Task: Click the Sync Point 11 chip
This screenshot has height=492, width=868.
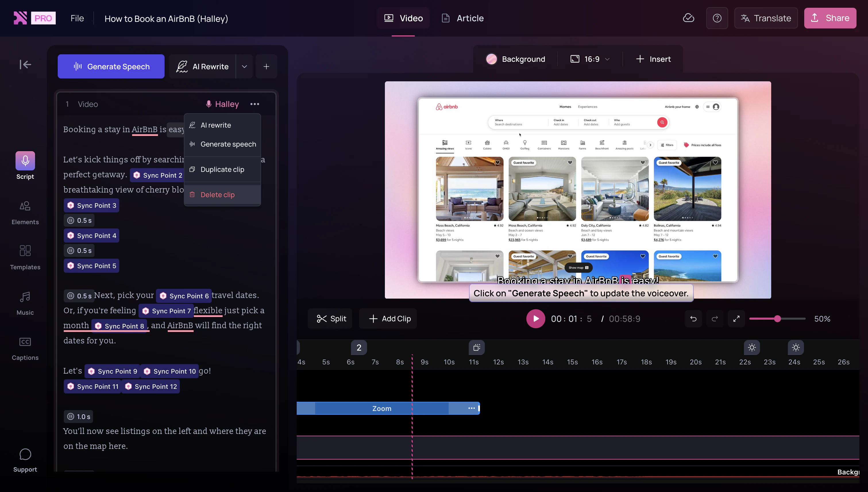Action: coord(92,386)
